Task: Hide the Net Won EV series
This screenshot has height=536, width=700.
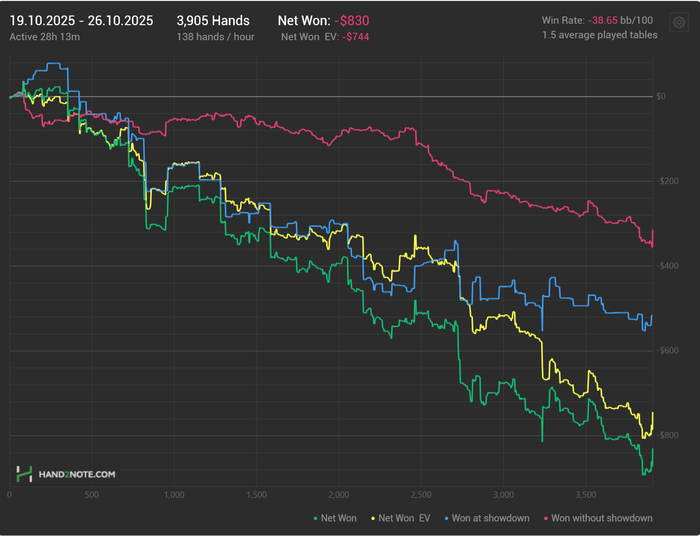Action: [x=406, y=518]
